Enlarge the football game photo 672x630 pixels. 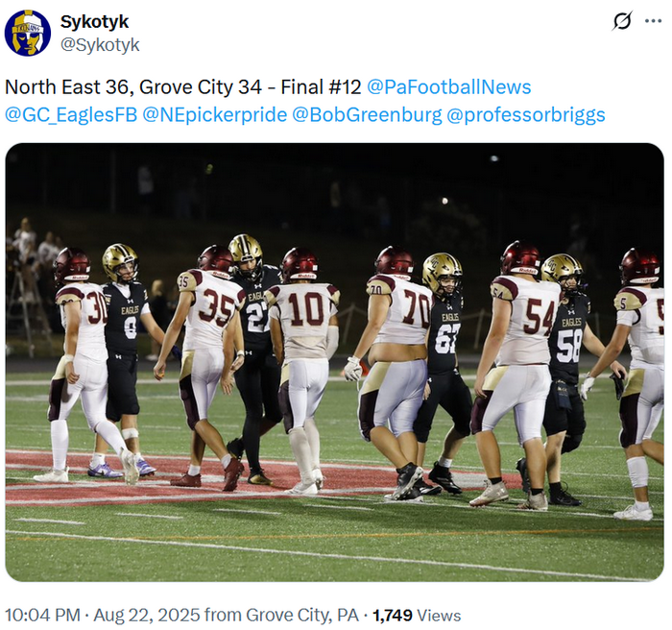(335, 362)
